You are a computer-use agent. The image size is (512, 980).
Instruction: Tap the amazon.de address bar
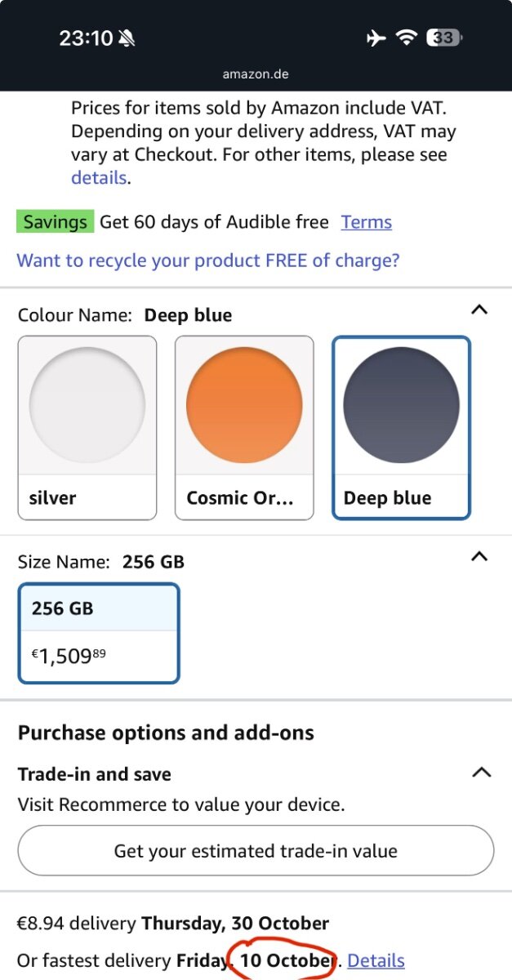(x=256, y=74)
